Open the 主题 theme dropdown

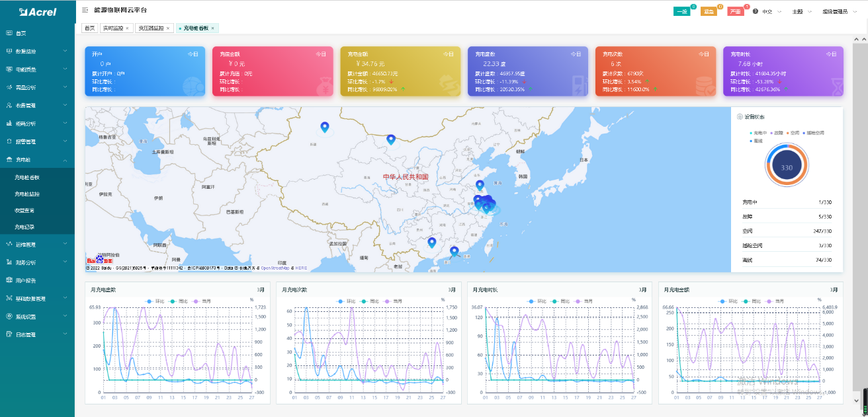click(801, 12)
